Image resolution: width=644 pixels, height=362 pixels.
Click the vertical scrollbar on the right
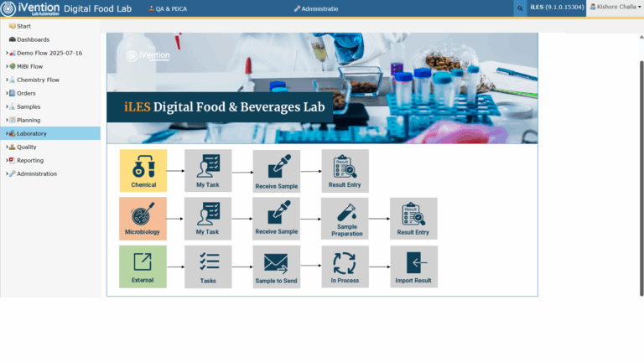coord(641,178)
